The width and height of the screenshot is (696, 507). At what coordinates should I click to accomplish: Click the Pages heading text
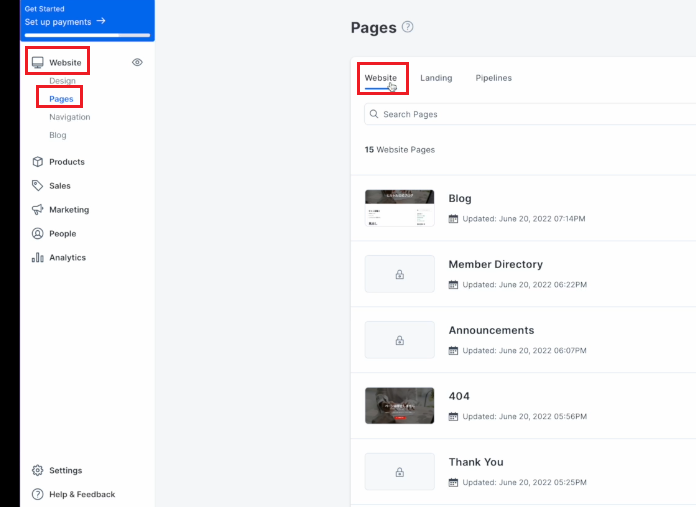[373, 28]
